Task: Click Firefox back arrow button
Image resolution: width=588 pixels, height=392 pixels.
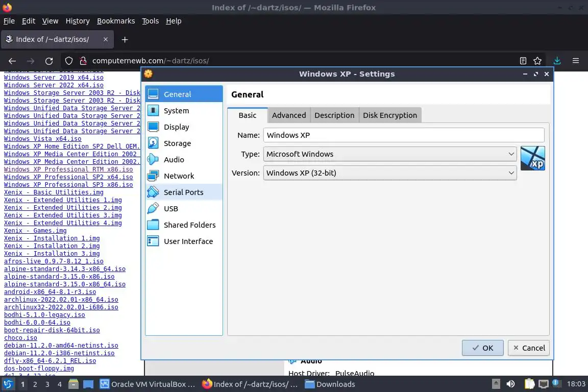Action: (x=12, y=61)
